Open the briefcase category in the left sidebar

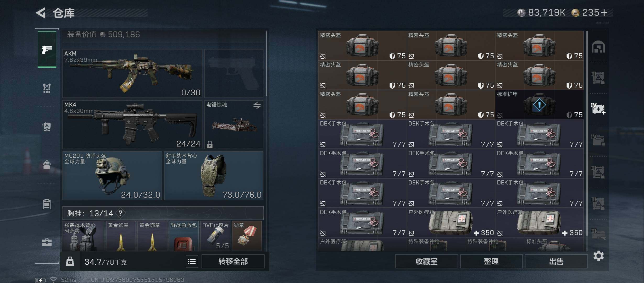click(x=47, y=242)
